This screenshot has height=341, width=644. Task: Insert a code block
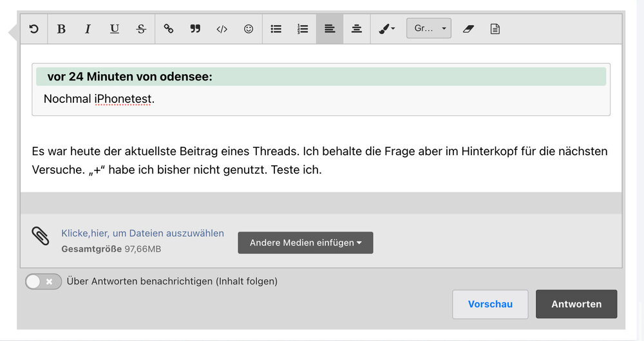(222, 29)
